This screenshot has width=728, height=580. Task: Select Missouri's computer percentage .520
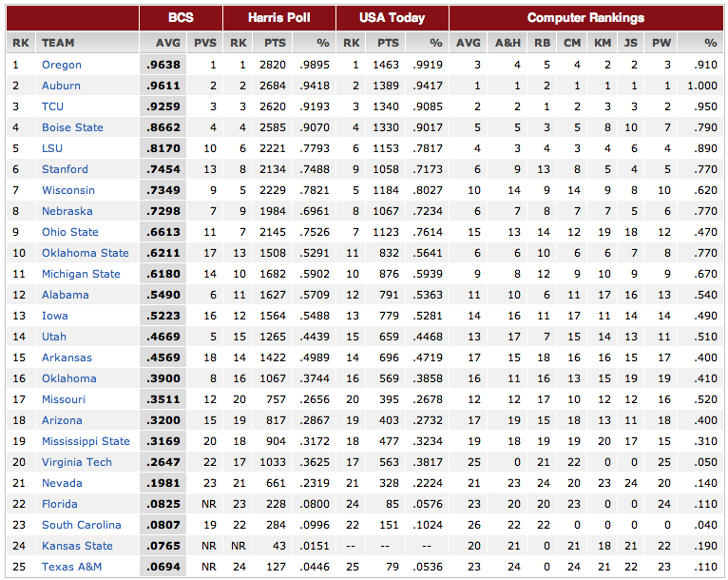pyautogui.click(x=706, y=399)
